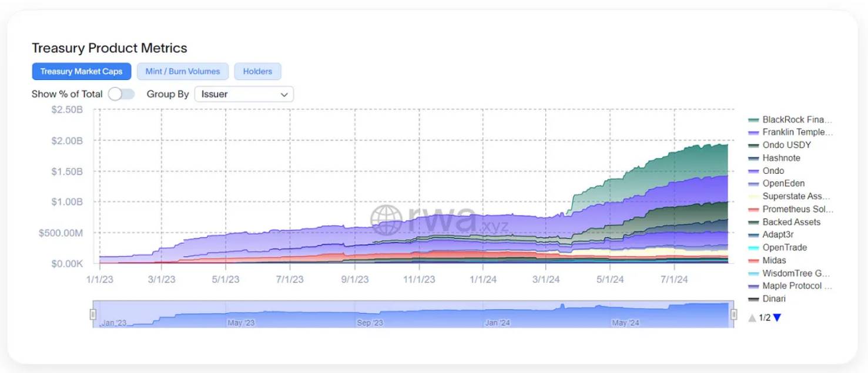Screen dimensions: 868x373
Task: Toggle Ondo USDY legend entry
Action: (785, 145)
